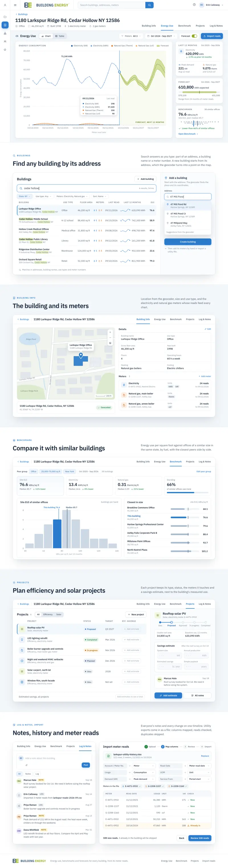Open the Log & Notes tab at top
The width and height of the screenshot is (228, 868).
[x=216, y=26]
